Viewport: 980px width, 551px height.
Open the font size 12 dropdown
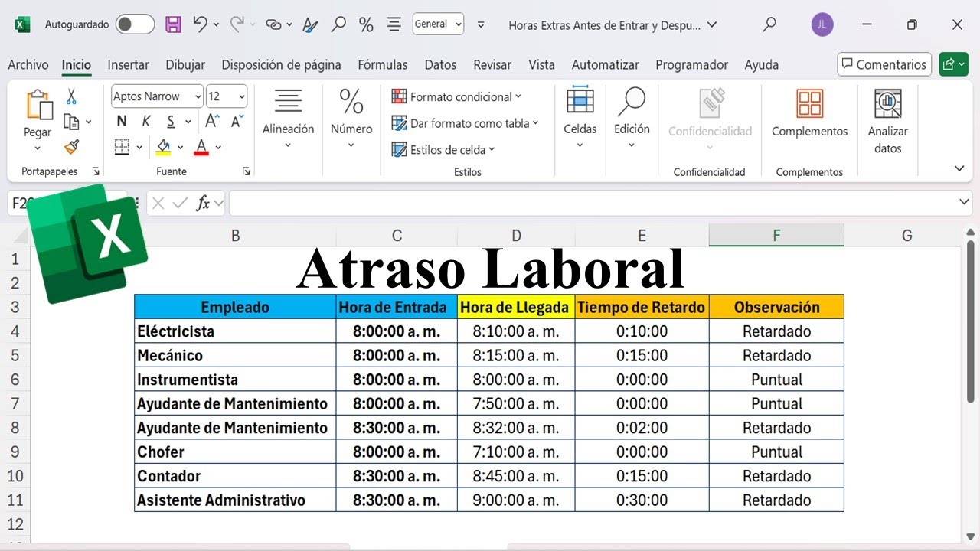242,96
